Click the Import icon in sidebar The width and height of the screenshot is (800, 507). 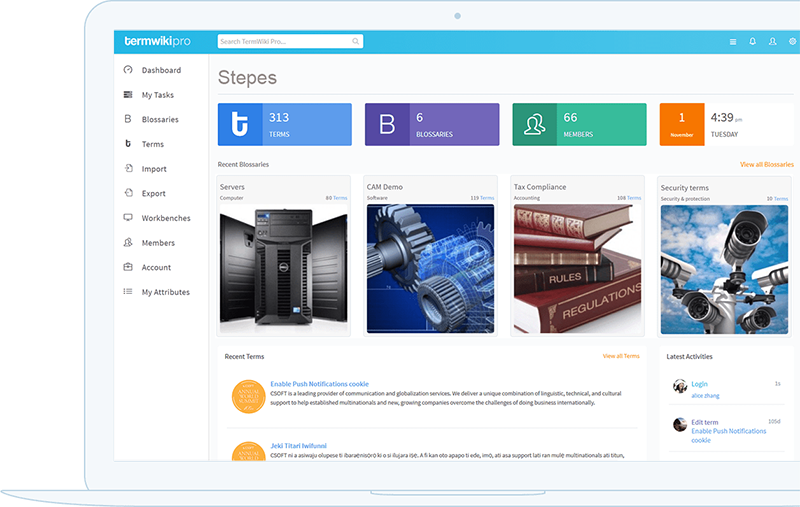pyautogui.click(x=128, y=168)
